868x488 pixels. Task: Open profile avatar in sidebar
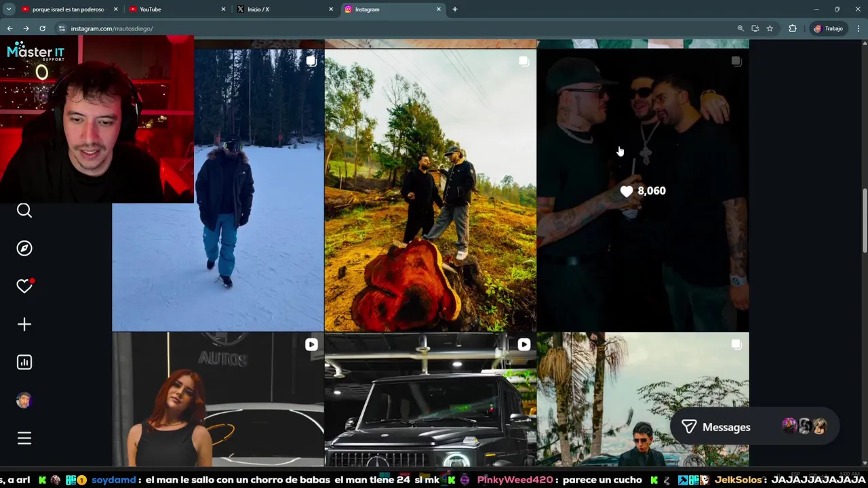click(x=24, y=400)
